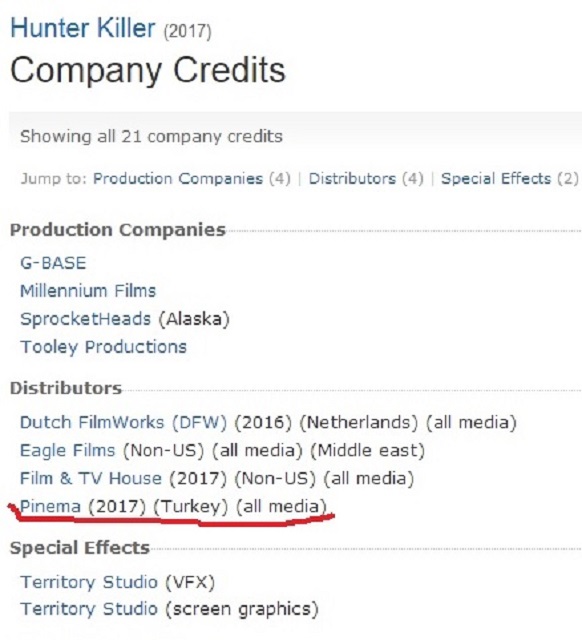Open Pinema distributor link
Screen dimensions: 582x640
click(51, 506)
